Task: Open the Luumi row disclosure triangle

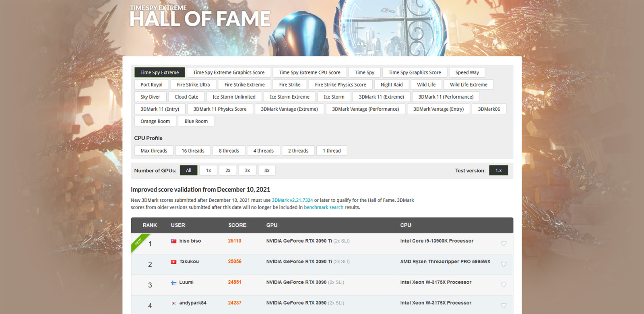Action: (503, 285)
